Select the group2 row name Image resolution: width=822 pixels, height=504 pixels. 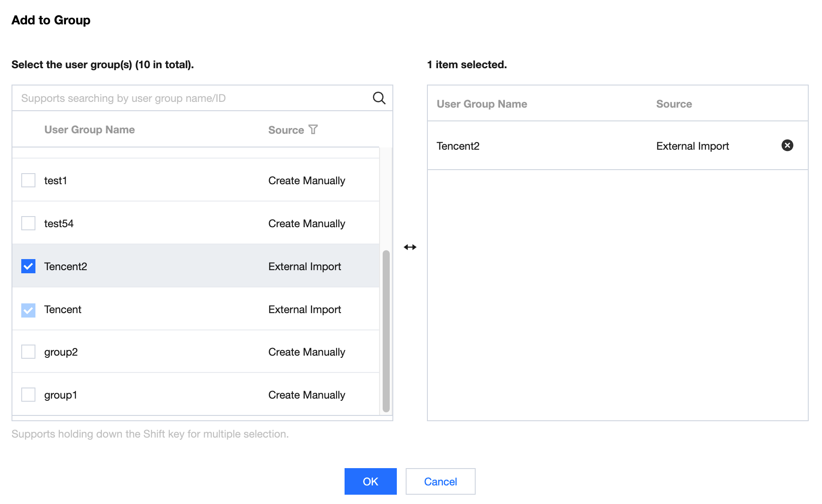(61, 352)
